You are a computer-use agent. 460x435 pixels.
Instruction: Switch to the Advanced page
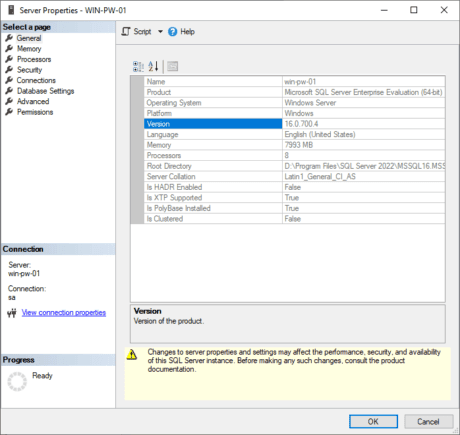[33, 101]
